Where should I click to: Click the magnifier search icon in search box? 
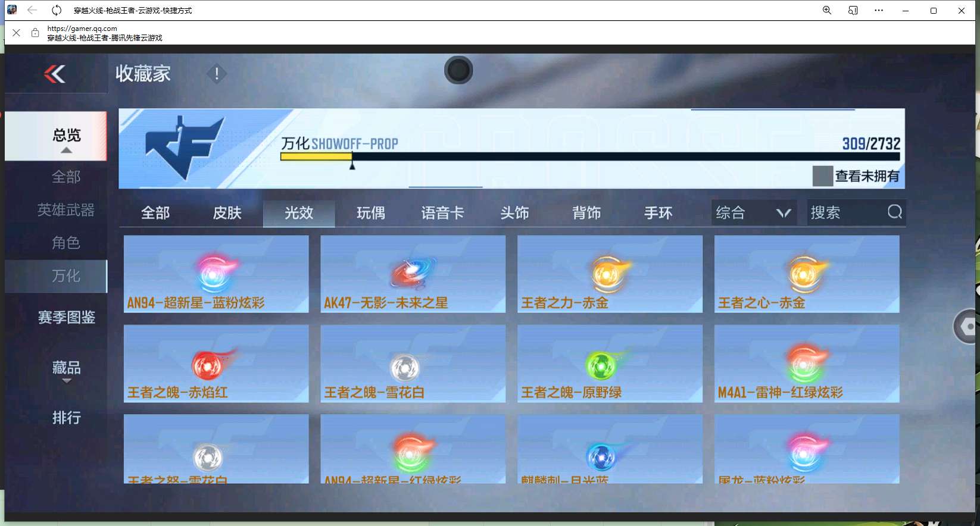(x=894, y=212)
